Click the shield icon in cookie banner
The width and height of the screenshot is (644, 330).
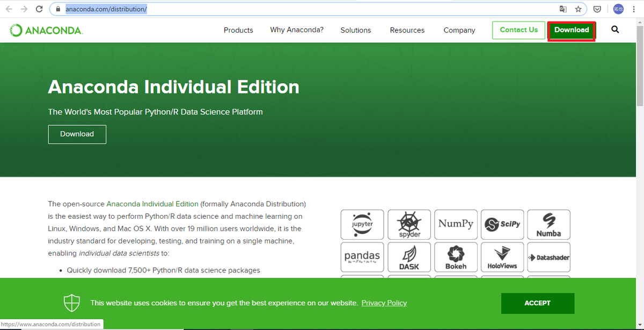(x=72, y=303)
